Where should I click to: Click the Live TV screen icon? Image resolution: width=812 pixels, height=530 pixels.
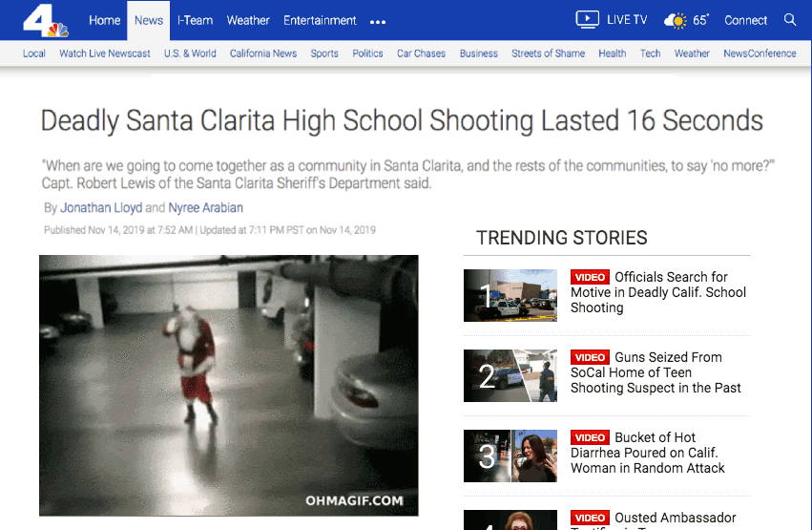pos(587,20)
